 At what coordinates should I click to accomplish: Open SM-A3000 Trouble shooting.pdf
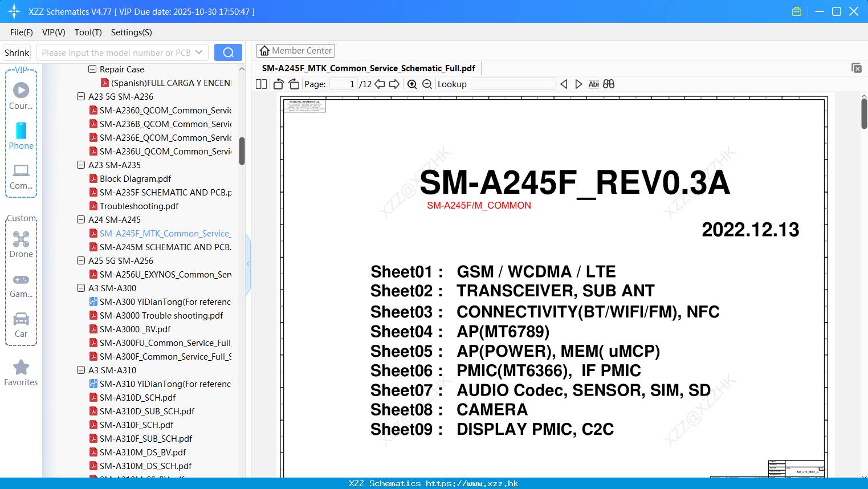point(156,315)
